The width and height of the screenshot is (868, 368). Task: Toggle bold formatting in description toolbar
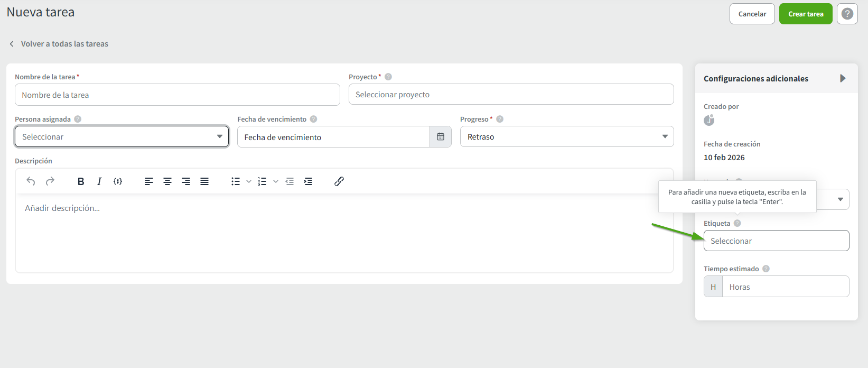(x=81, y=181)
